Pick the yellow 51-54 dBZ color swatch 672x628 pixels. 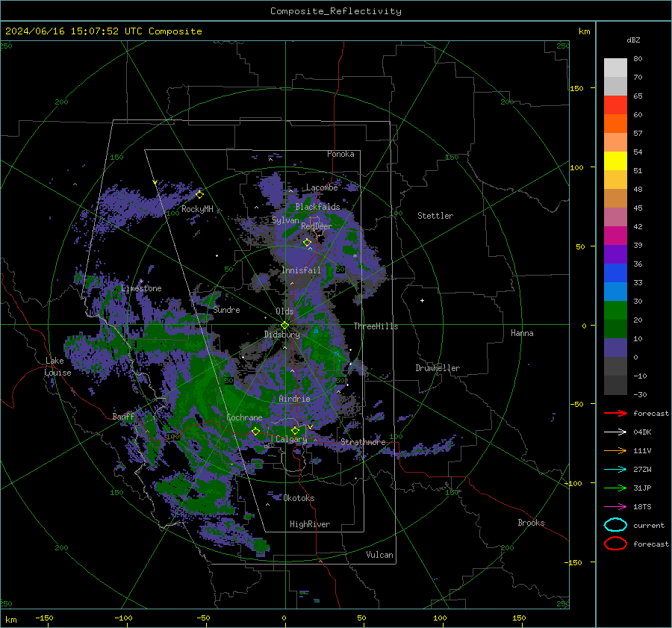(x=615, y=161)
